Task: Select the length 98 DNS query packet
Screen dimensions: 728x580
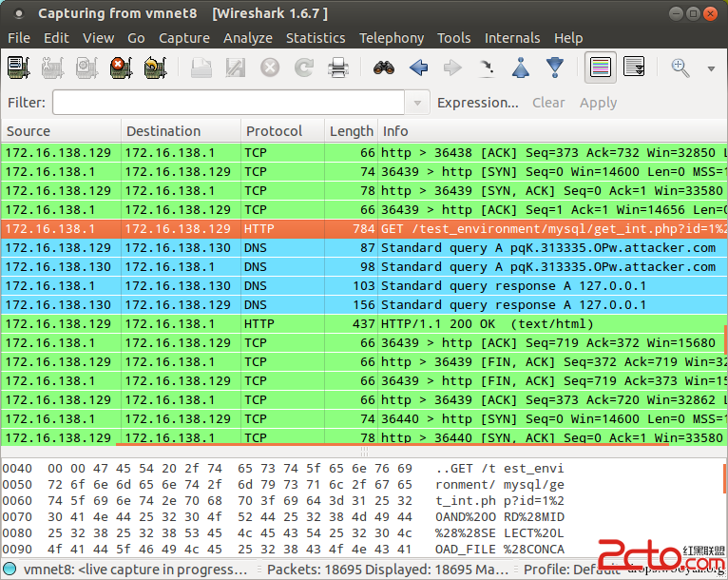Action: 364,267
